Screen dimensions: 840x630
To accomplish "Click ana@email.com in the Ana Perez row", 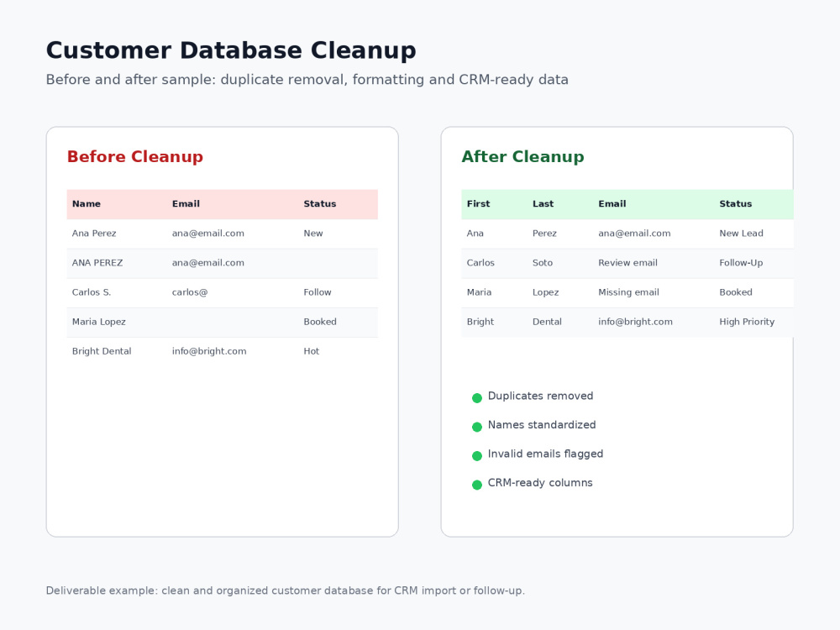I will coord(207,233).
